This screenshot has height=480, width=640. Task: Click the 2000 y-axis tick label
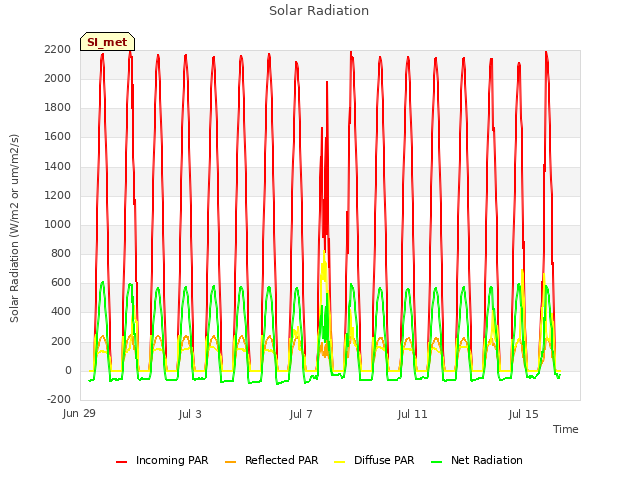click(58, 78)
